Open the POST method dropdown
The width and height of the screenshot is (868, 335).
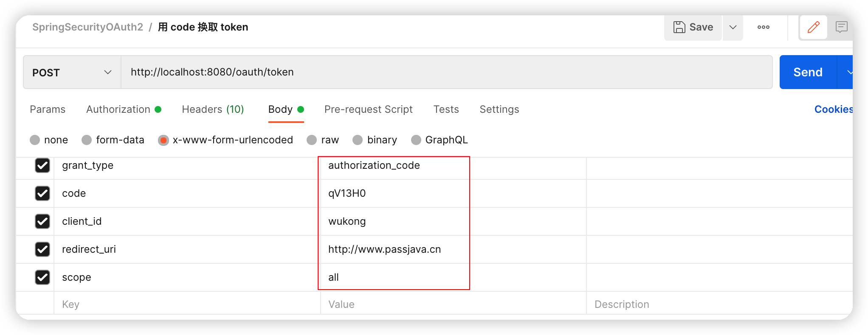(72, 73)
